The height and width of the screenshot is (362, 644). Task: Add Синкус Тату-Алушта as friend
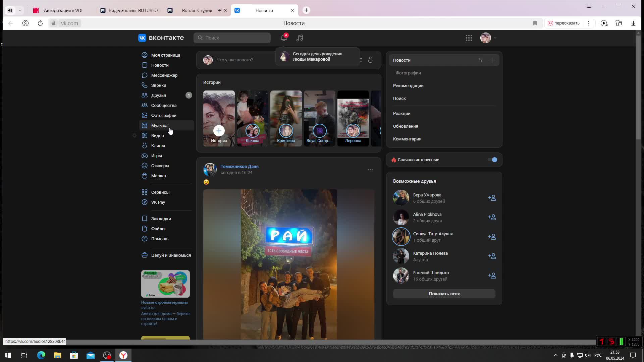492,237
